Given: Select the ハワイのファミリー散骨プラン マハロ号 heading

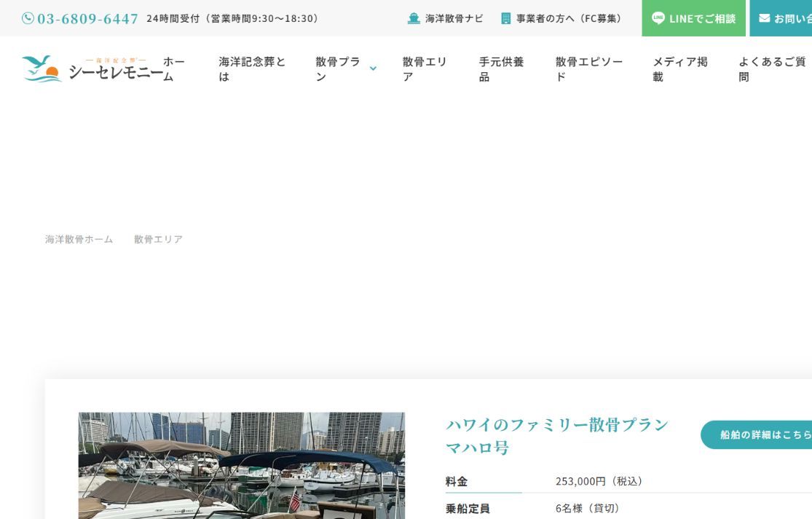Looking at the screenshot, I should click(557, 435).
